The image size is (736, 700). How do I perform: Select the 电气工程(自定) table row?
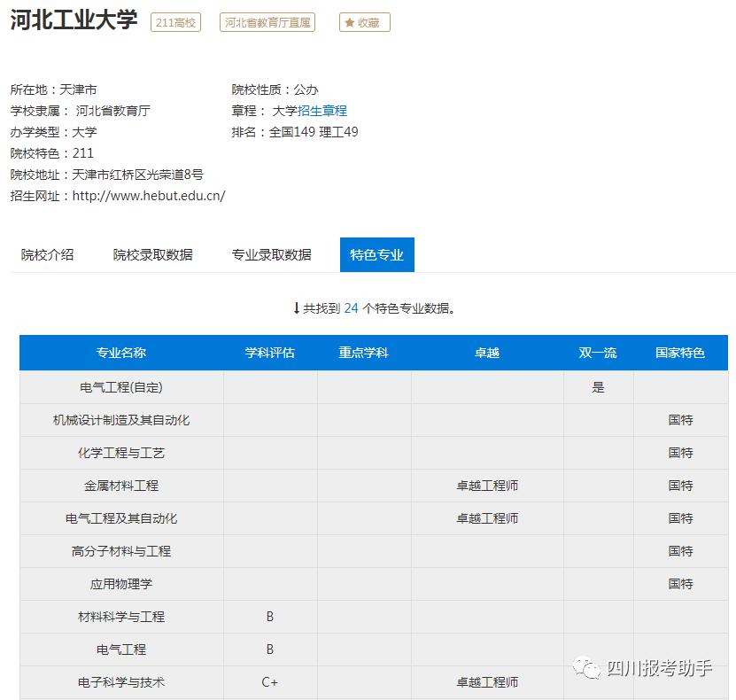(121, 387)
